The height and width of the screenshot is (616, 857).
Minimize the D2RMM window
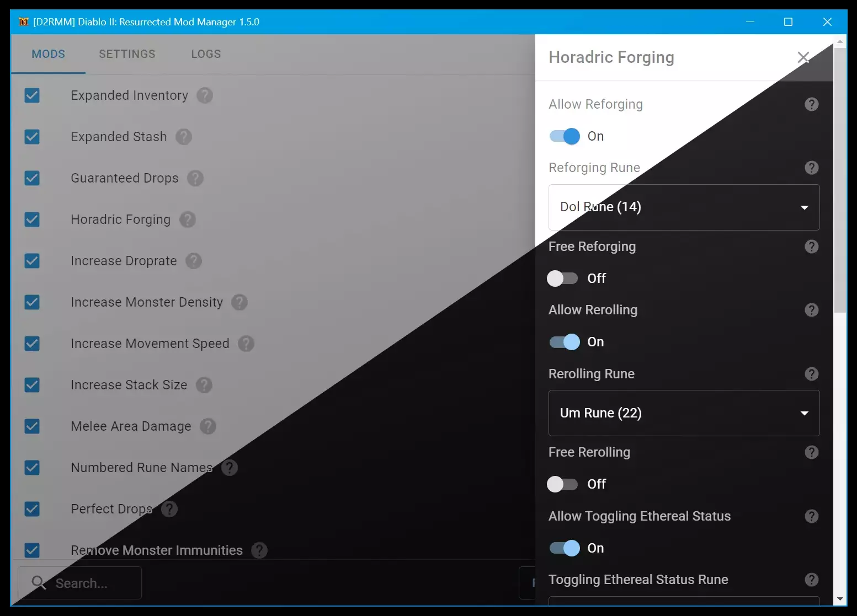[x=750, y=22]
